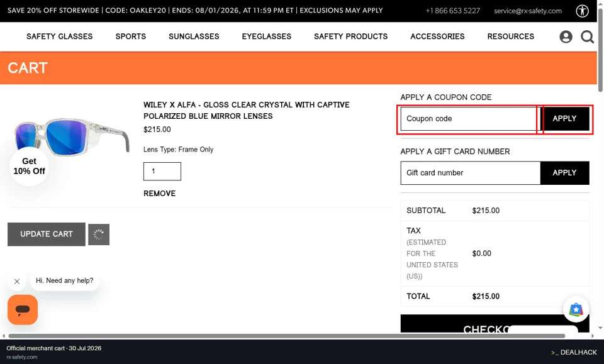This screenshot has width=604, height=364.
Task: Remove the Wiley X Alfa item
Action: point(159,194)
